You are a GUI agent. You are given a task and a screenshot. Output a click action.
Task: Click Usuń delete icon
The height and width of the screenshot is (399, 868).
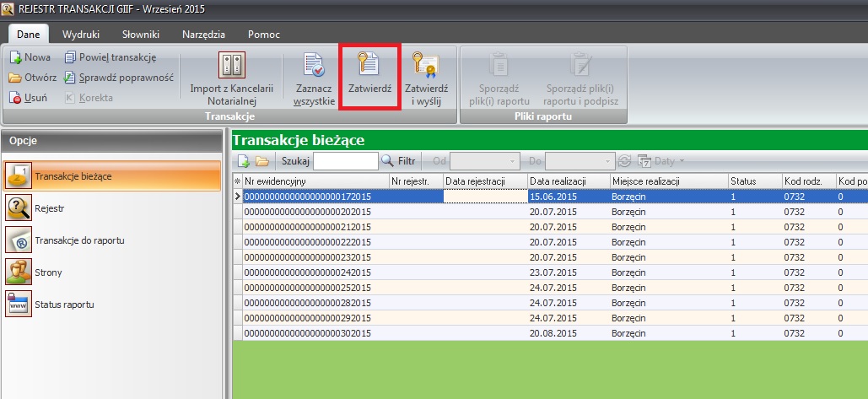tap(29, 98)
